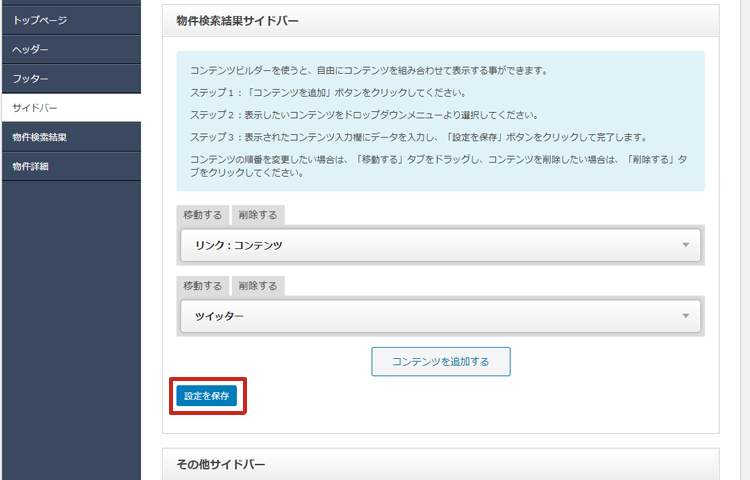Select the active サイドバー menu item
The height and width of the screenshot is (480, 750).
(36, 107)
